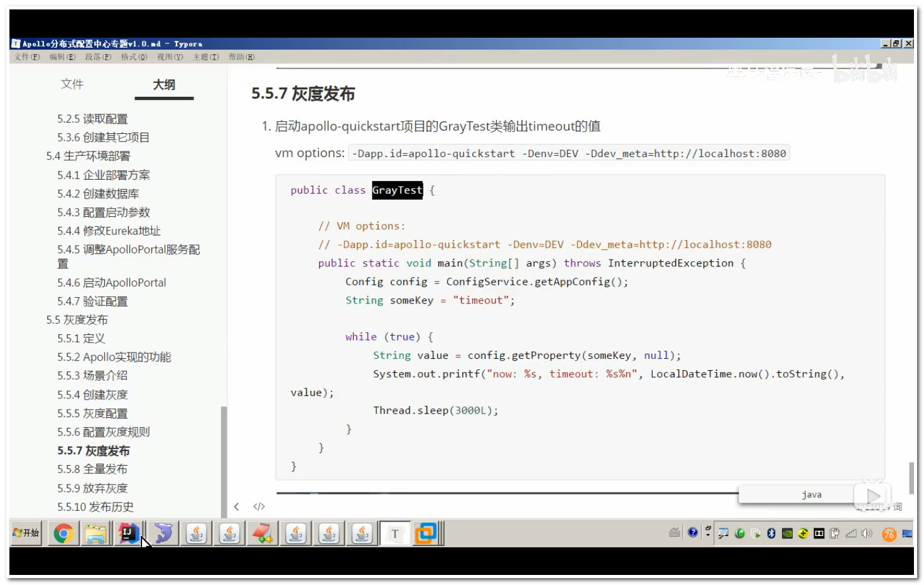Switch sidebar to the 文件 tab
The width and height of the screenshot is (924, 585).
tap(72, 84)
